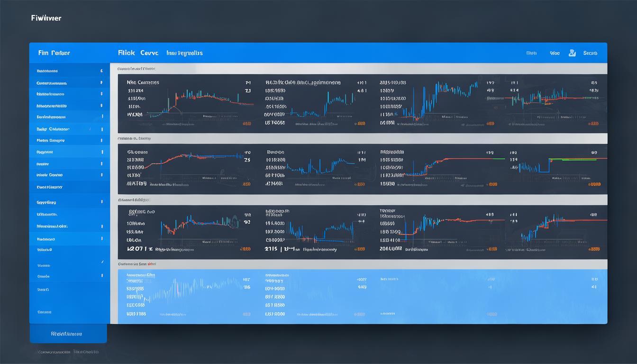Toggle the indicator beside the first sidebar item
Viewport: 637px width, 364px height.
pyautogui.click(x=101, y=71)
